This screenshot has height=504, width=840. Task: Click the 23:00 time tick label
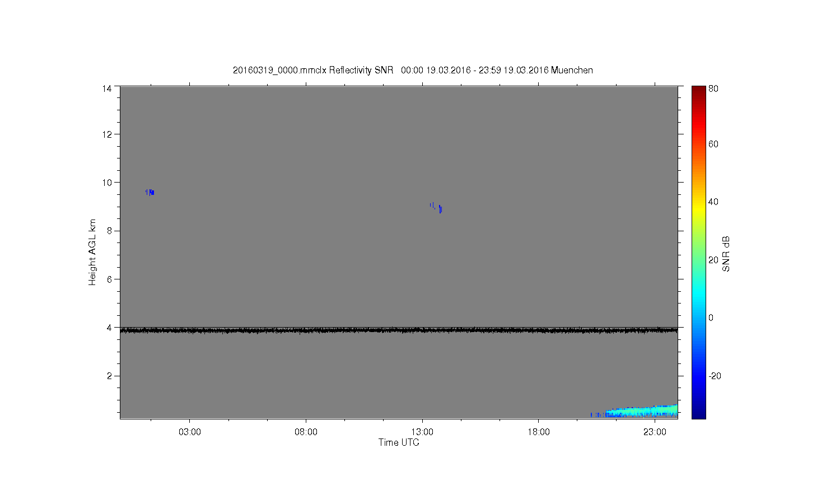pos(655,432)
